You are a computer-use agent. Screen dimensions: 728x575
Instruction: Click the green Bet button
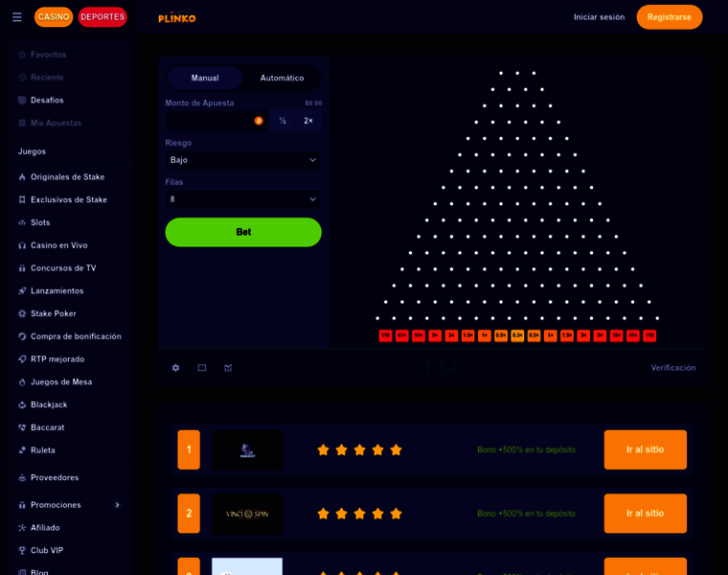pyautogui.click(x=243, y=232)
